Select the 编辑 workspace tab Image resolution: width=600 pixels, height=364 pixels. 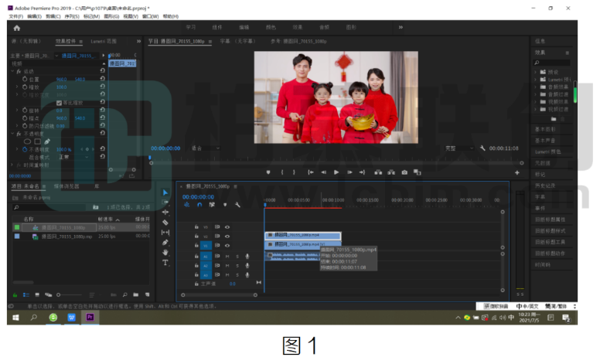pyautogui.click(x=244, y=27)
